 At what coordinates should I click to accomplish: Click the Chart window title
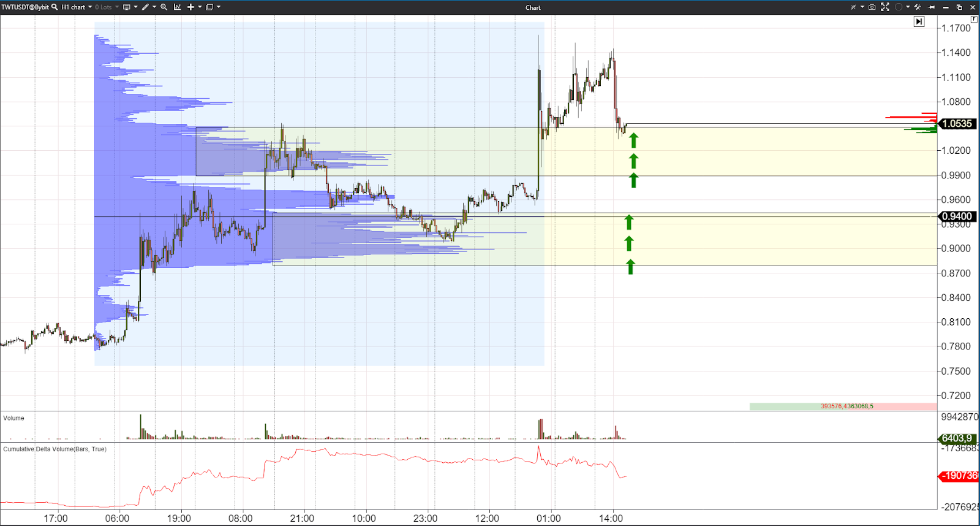[533, 7]
